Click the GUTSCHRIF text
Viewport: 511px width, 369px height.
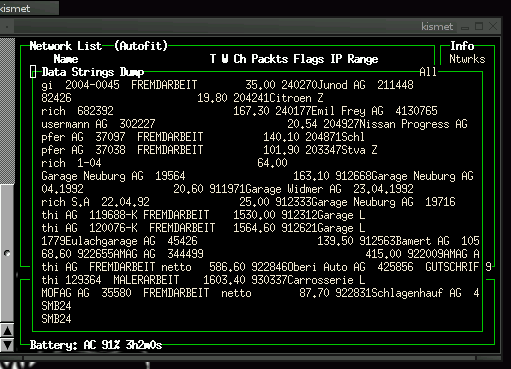pyautogui.click(x=452, y=267)
